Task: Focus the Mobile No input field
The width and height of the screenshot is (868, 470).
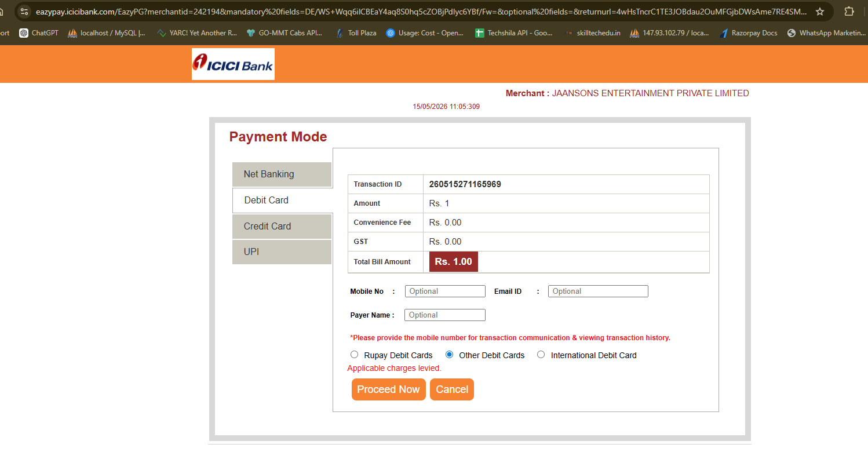Action: click(x=445, y=292)
